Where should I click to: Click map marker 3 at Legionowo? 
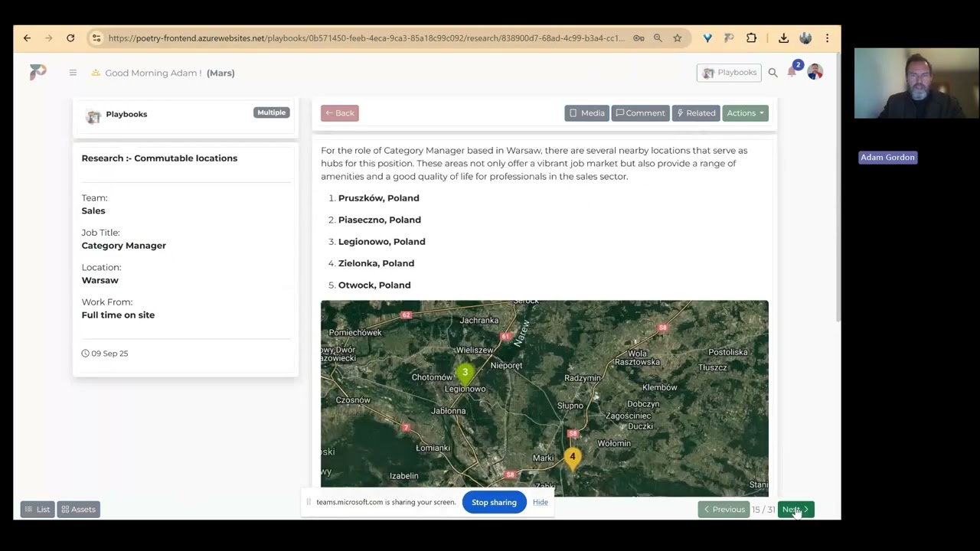coord(465,374)
